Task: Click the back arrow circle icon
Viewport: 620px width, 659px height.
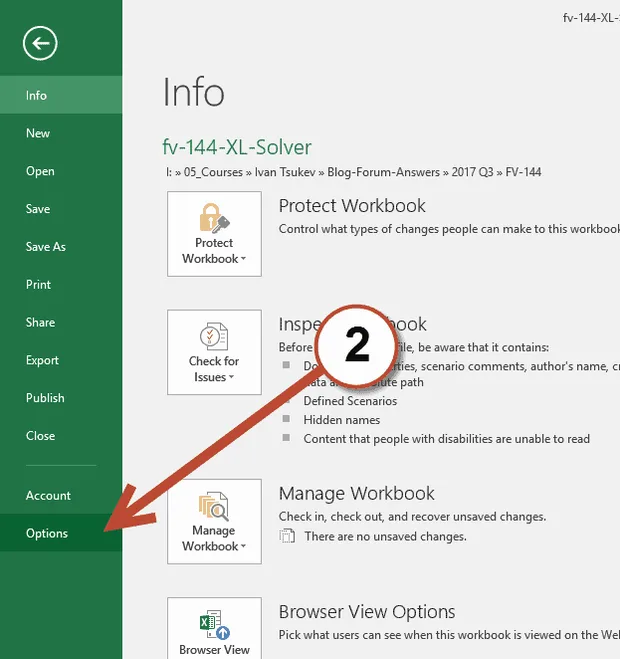Action: pyautogui.click(x=40, y=43)
